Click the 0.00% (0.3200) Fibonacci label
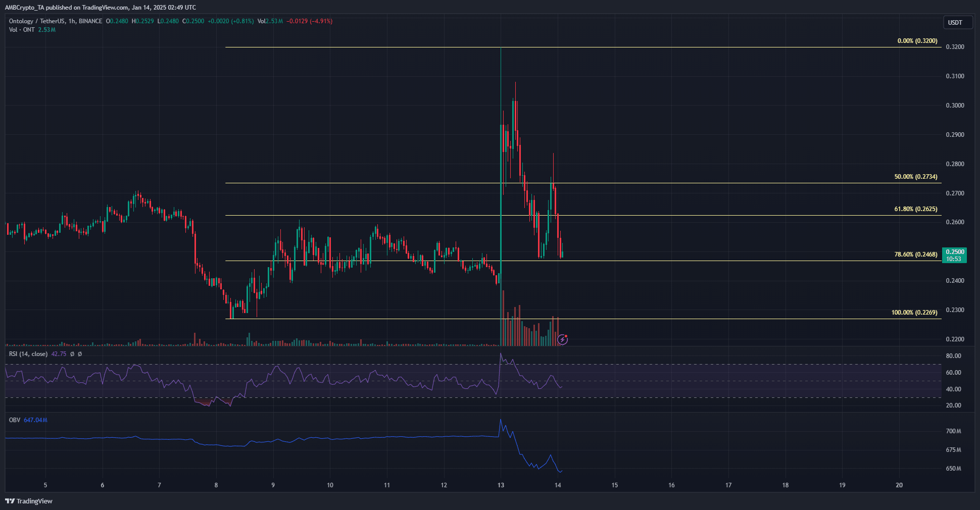 click(917, 41)
